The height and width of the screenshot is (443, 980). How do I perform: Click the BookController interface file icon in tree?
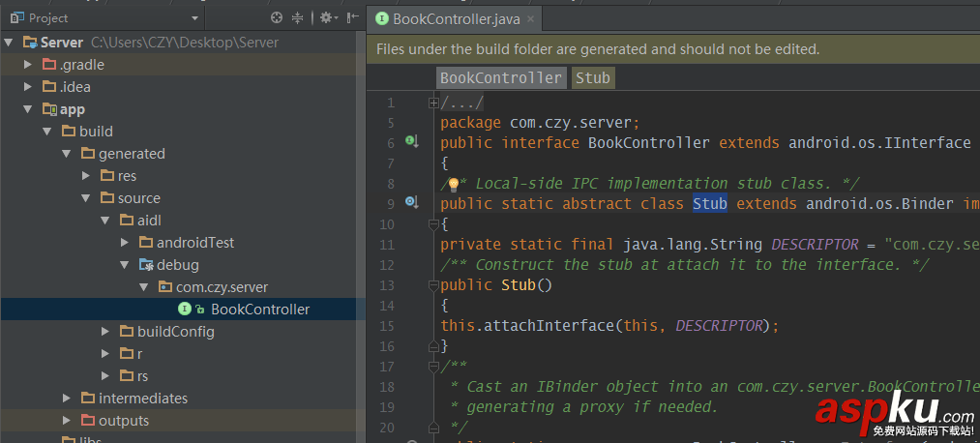pyautogui.click(x=184, y=310)
